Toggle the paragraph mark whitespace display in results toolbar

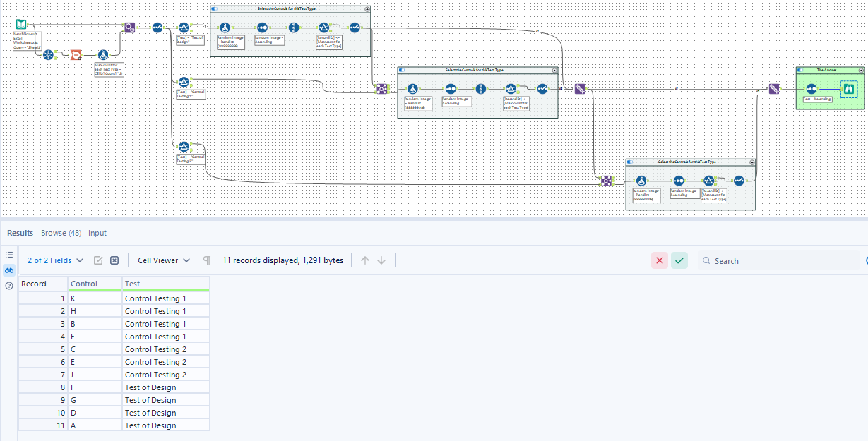207,260
